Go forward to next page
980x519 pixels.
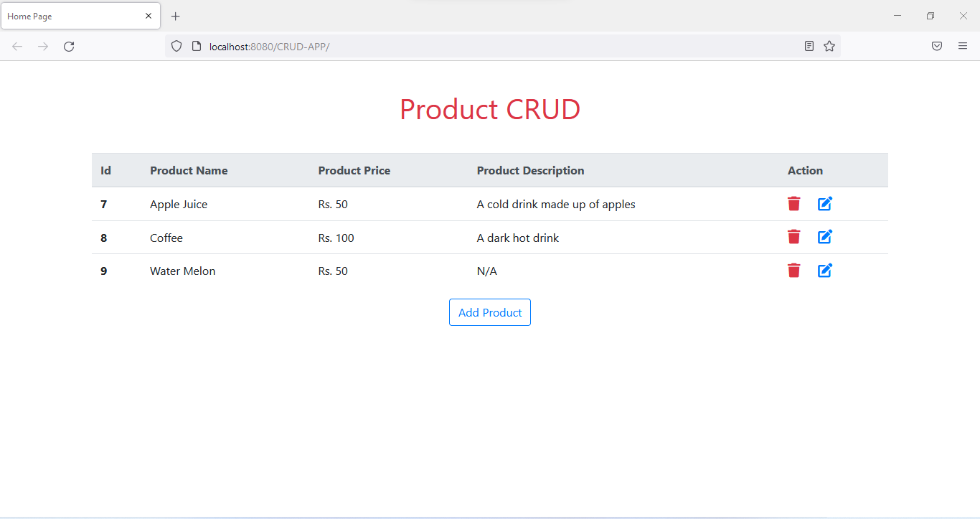tap(43, 47)
